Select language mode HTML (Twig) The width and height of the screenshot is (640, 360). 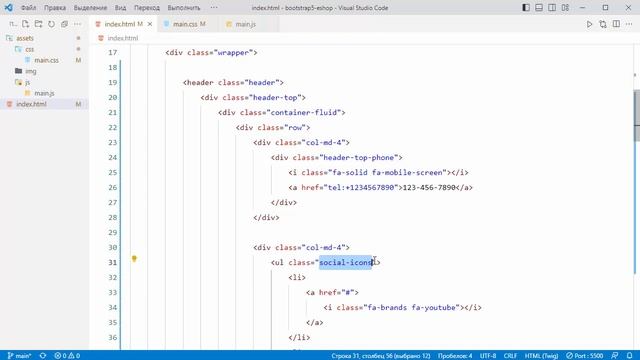tap(541, 356)
